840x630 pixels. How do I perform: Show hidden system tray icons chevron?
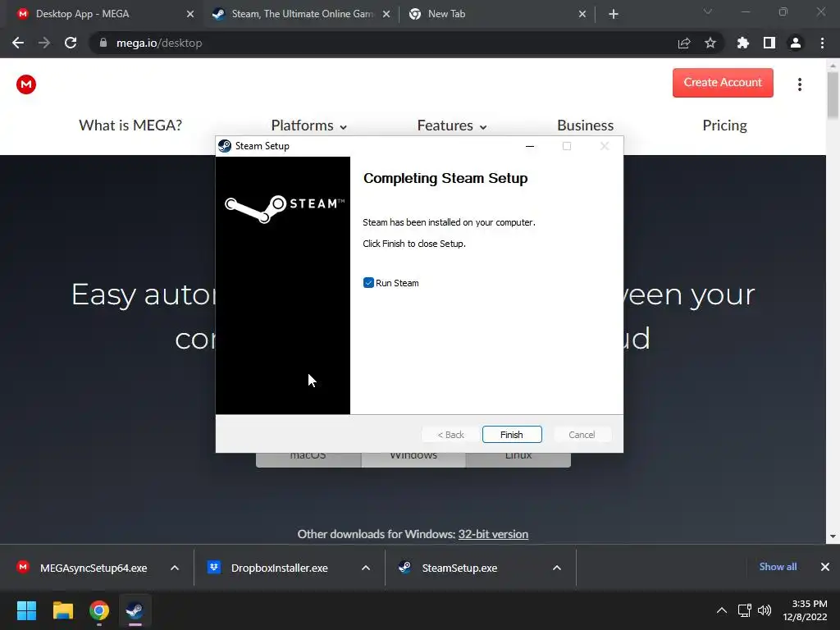coord(722,610)
